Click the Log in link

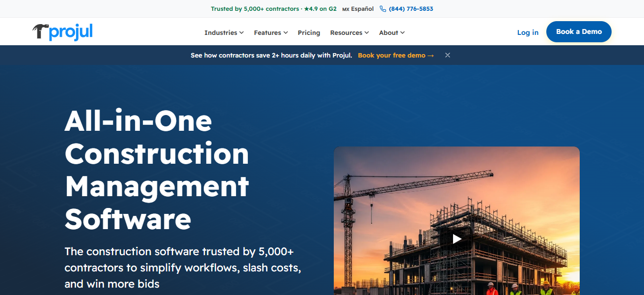(528, 32)
